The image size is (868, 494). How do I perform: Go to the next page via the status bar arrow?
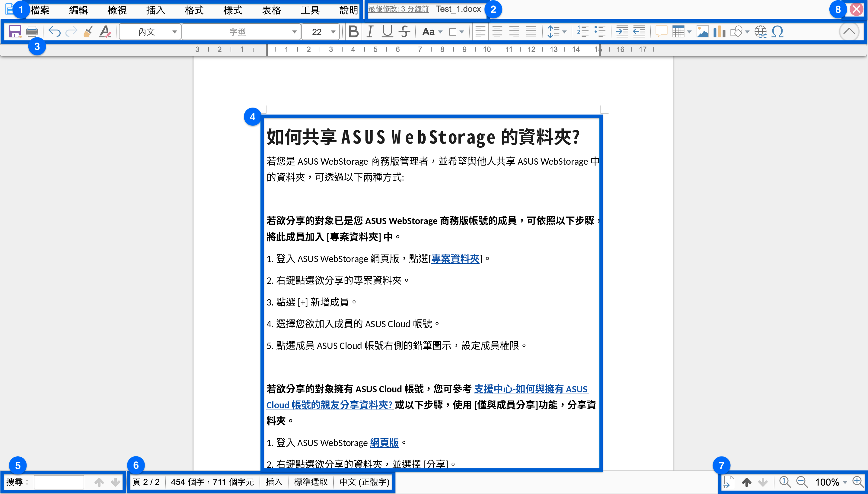point(762,482)
